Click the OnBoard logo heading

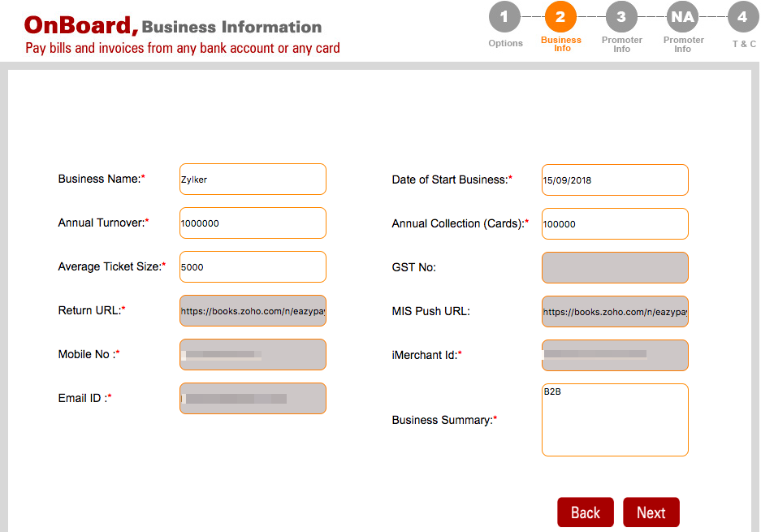coord(78,25)
